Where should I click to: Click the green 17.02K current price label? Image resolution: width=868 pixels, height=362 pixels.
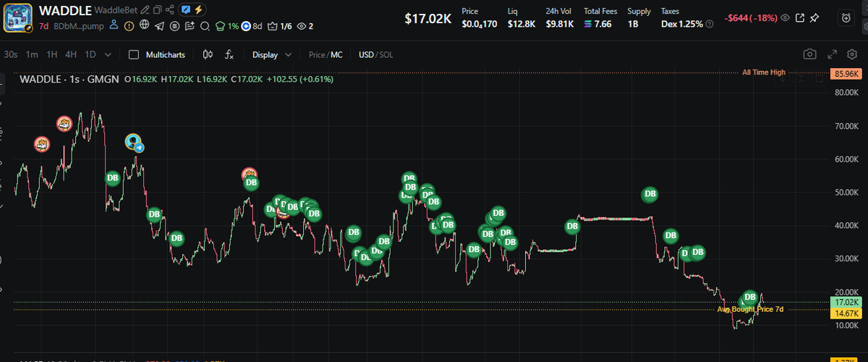[846, 302]
